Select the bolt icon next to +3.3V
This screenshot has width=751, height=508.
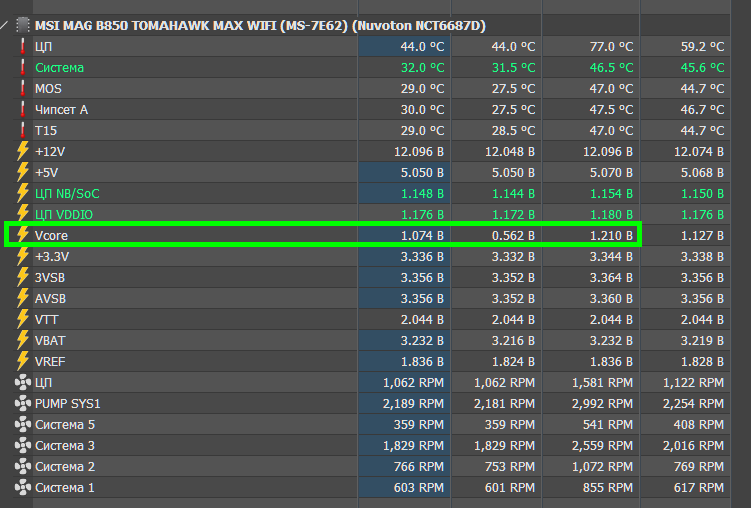click(x=22, y=257)
